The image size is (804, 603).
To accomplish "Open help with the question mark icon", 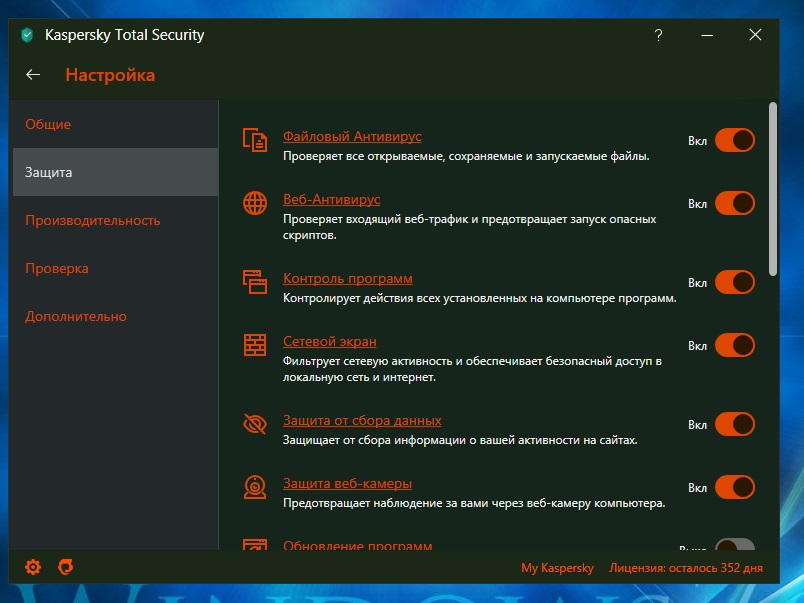I will coord(658,35).
